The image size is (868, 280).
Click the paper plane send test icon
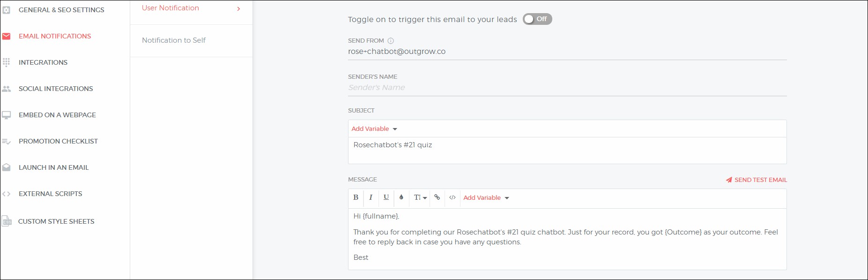[729, 180]
